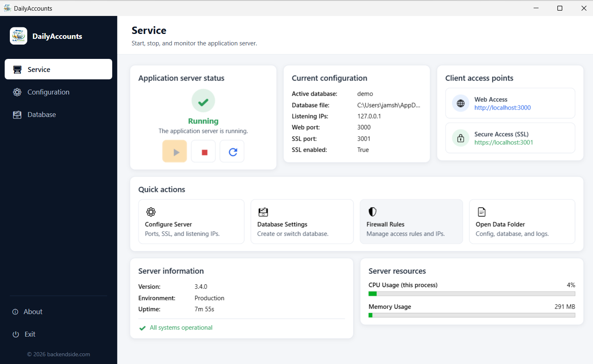Open the Database Settings quick action
The width and height of the screenshot is (593, 364).
[x=302, y=221]
